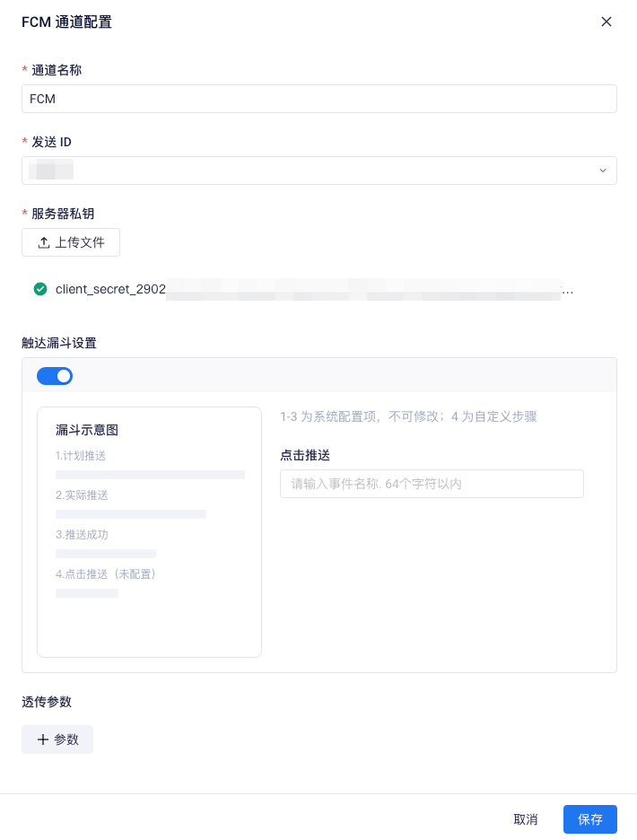Select the uploaded client_secret_2902 file name
This screenshot has width=637, height=840.
(x=111, y=289)
